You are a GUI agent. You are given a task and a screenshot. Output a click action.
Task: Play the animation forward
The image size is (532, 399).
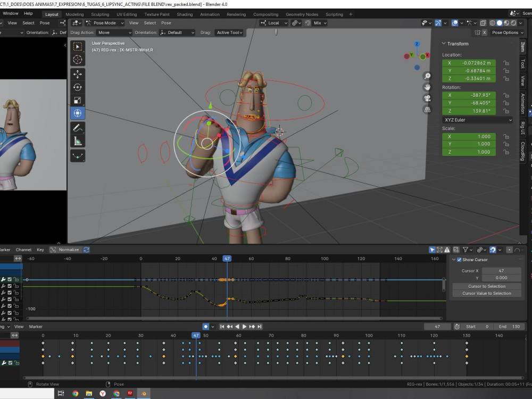click(244, 327)
